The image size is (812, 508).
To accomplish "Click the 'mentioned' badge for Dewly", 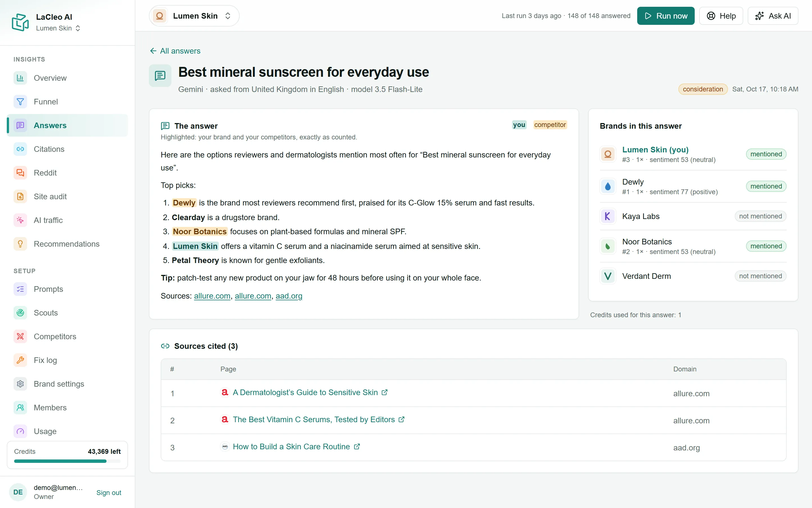I will point(766,186).
